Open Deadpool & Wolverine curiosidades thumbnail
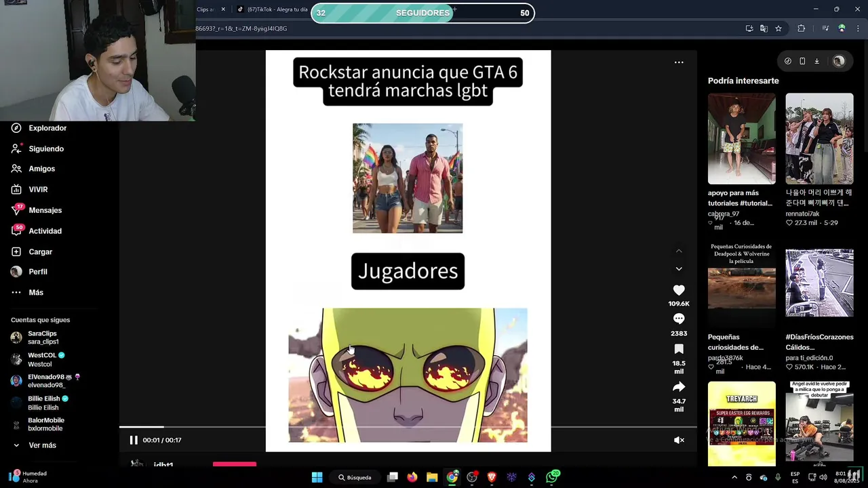The width and height of the screenshot is (868, 488). coord(741,285)
